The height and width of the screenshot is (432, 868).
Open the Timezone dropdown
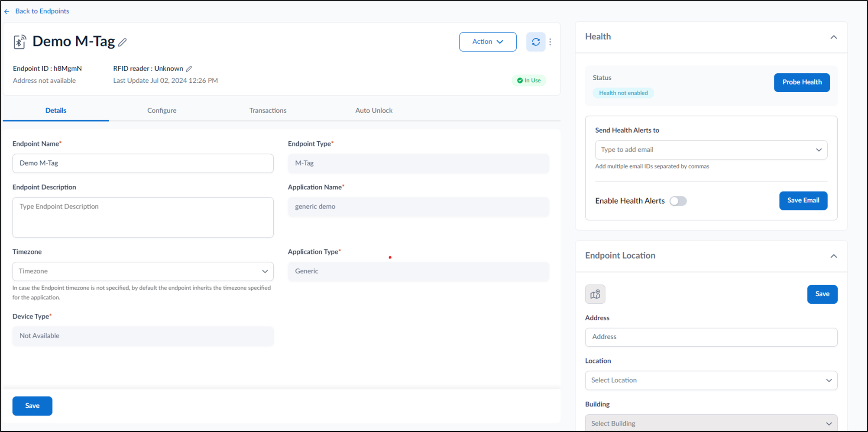(x=143, y=271)
